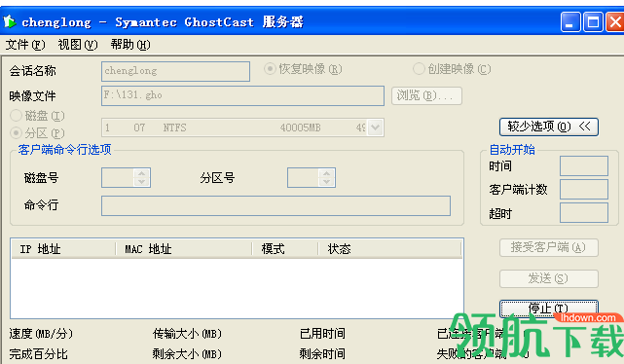Maximize the GhostCast server window
624x364 pixels.
coord(593,21)
